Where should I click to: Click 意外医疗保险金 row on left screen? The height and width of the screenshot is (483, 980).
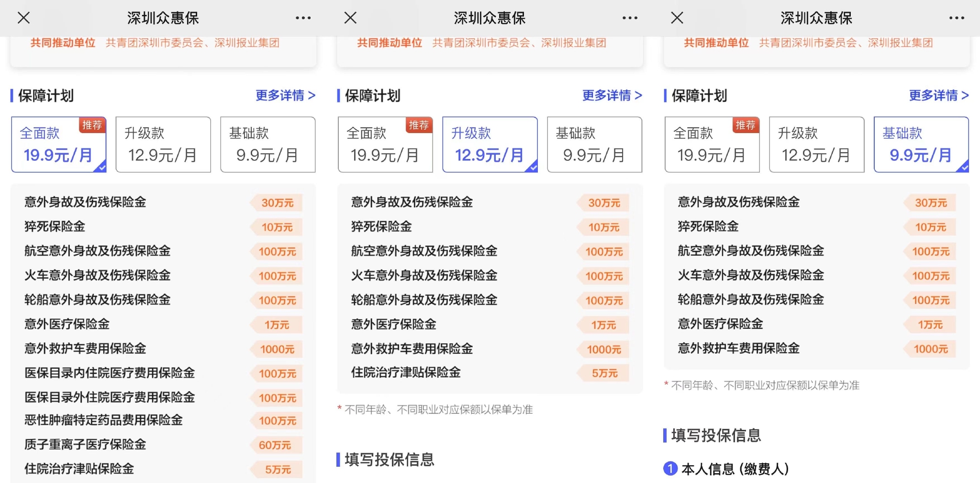(163, 324)
